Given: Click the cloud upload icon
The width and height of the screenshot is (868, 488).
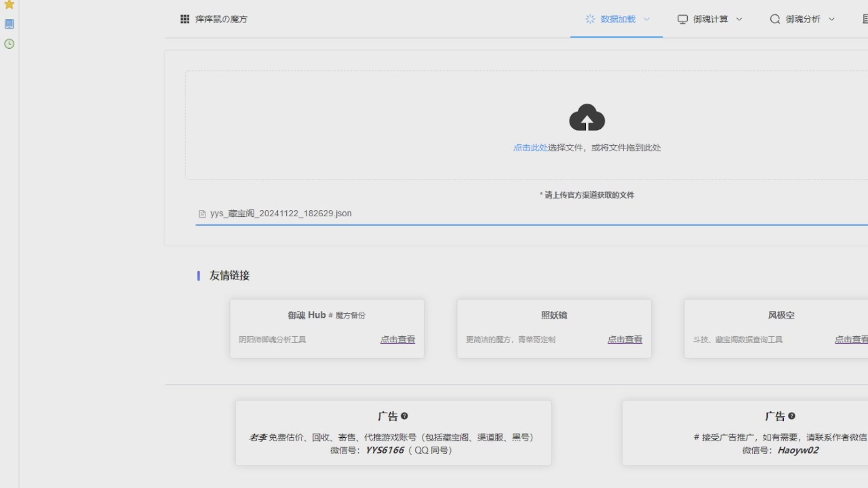Looking at the screenshot, I should [587, 117].
